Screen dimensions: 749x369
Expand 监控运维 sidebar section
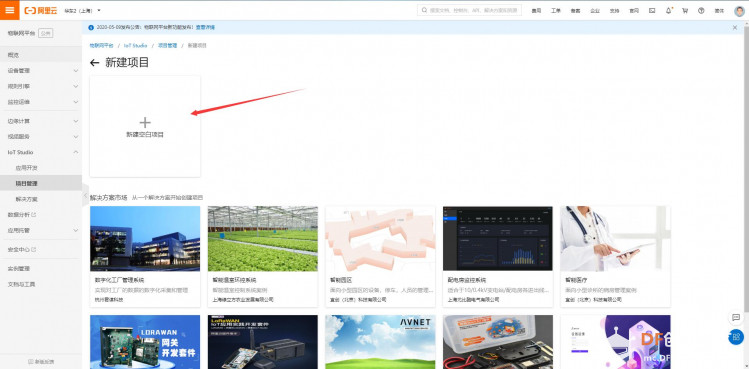pyautogui.click(x=41, y=102)
